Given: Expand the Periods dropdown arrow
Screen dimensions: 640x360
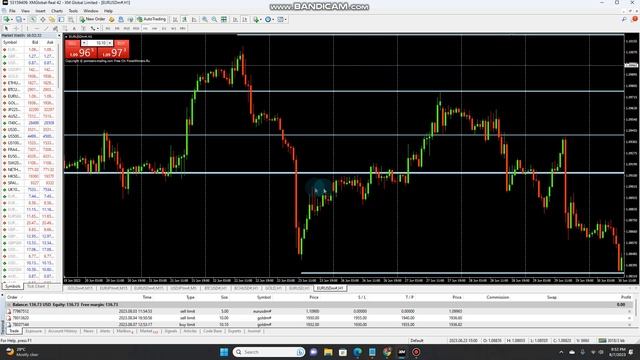Looking at the screenshot, I should pyautogui.click(x=273, y=19).
